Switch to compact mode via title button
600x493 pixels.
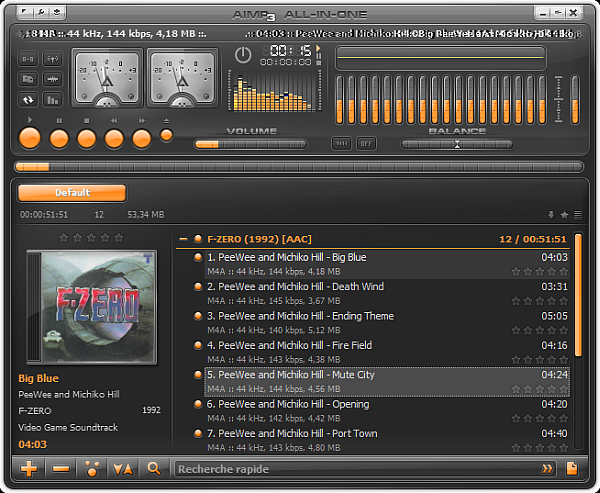tap(558, 13)
